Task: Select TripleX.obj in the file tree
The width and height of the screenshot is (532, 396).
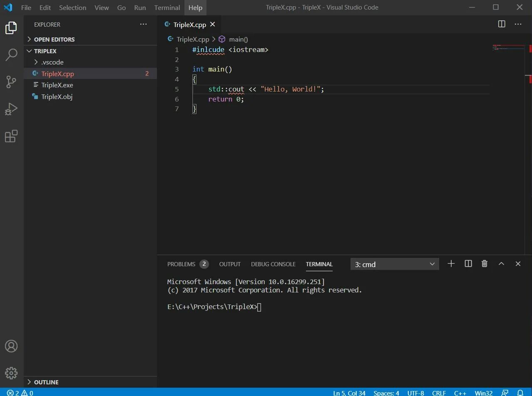Action: coord(90,97)
